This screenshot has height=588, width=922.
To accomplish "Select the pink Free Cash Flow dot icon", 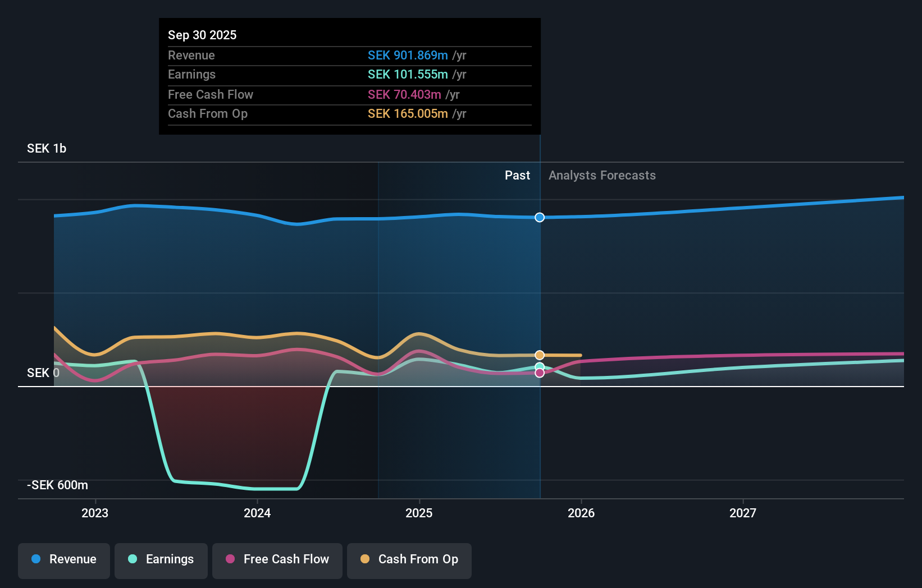I will 230,559.
